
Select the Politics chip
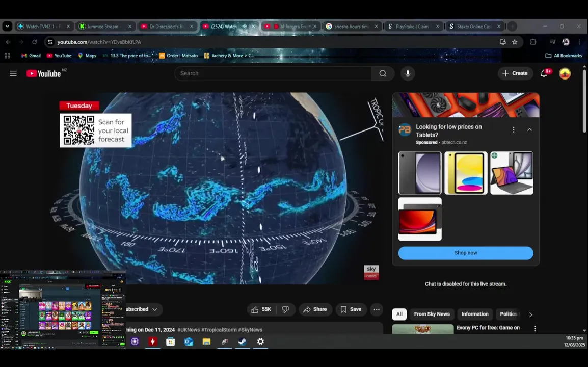[509, 314]
